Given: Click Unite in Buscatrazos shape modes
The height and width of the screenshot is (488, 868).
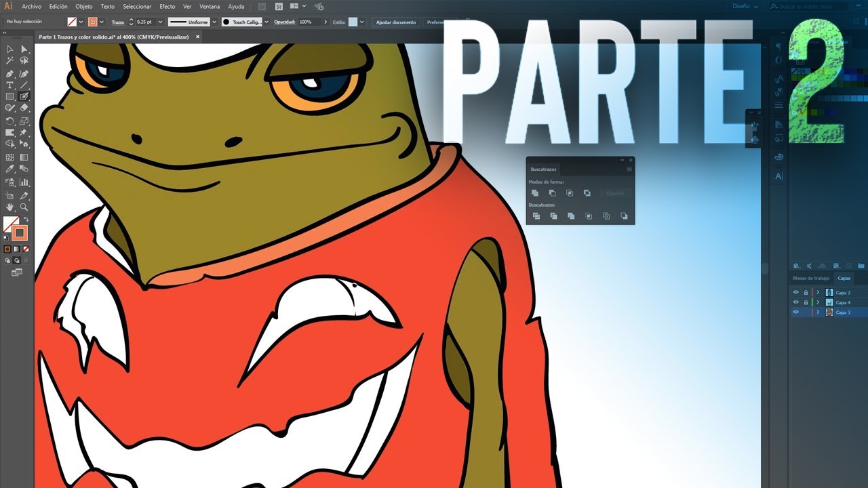Looking at the screenshot, I should click(x=536, y=193).
